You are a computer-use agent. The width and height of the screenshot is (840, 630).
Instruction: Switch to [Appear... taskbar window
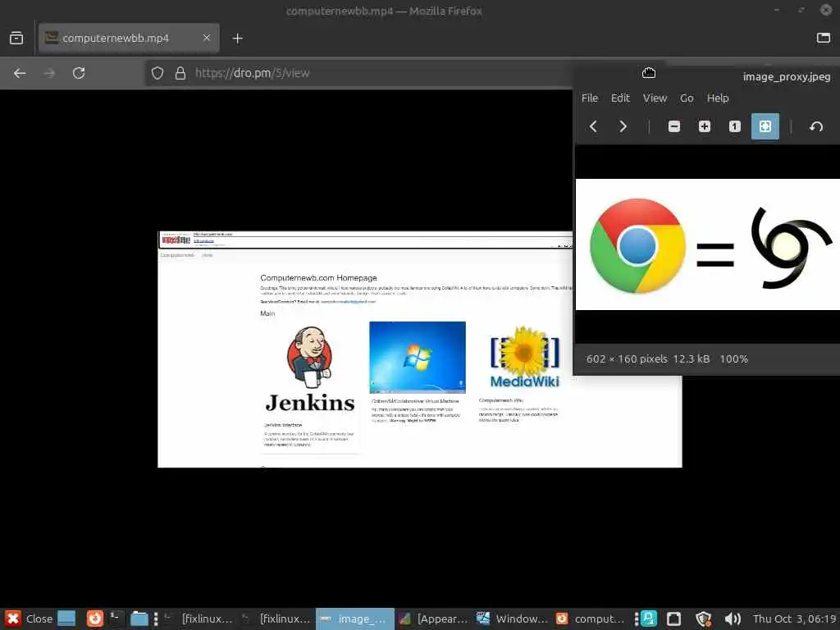pos(434,619)
